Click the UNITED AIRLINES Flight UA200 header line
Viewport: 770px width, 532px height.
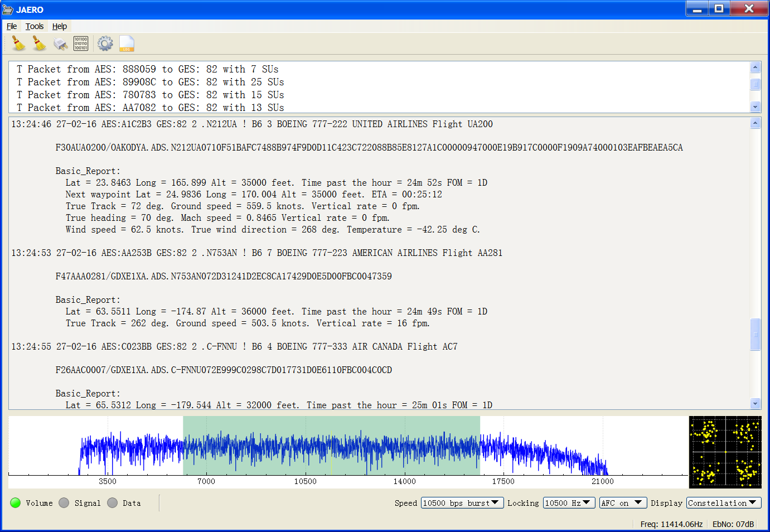click(252, 124)
